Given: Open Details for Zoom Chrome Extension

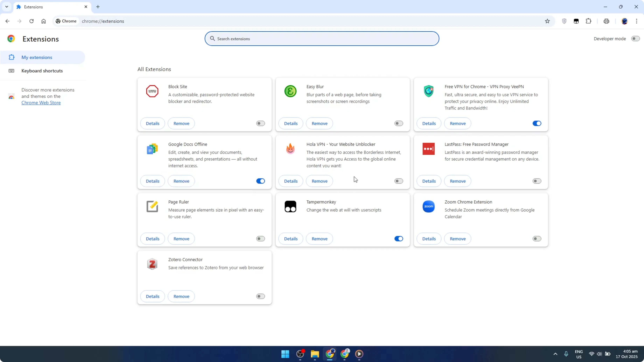Looking at the screenshot, I should (x=429, y=239).
